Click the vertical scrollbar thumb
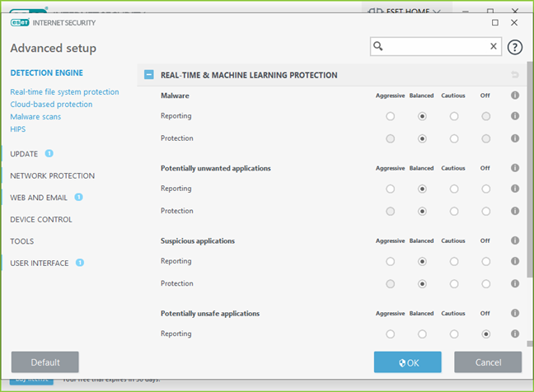 tap(530, 169)
